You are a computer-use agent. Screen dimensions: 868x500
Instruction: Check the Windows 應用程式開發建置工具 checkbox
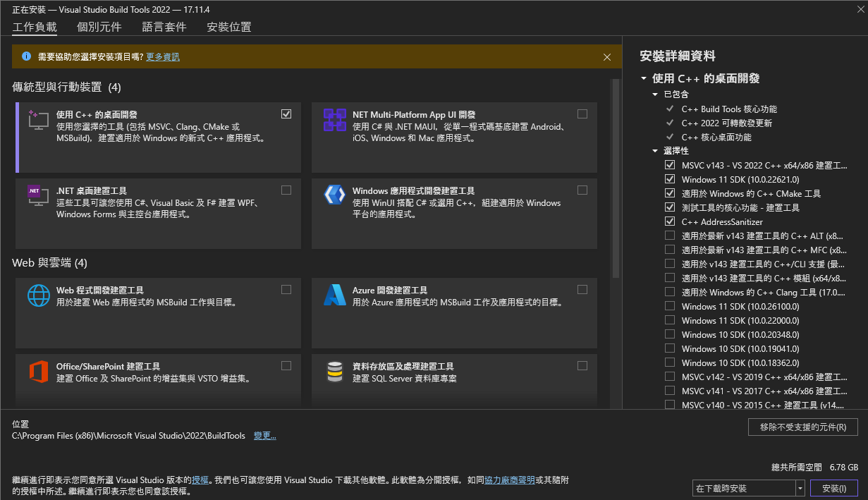click(582, 190)
